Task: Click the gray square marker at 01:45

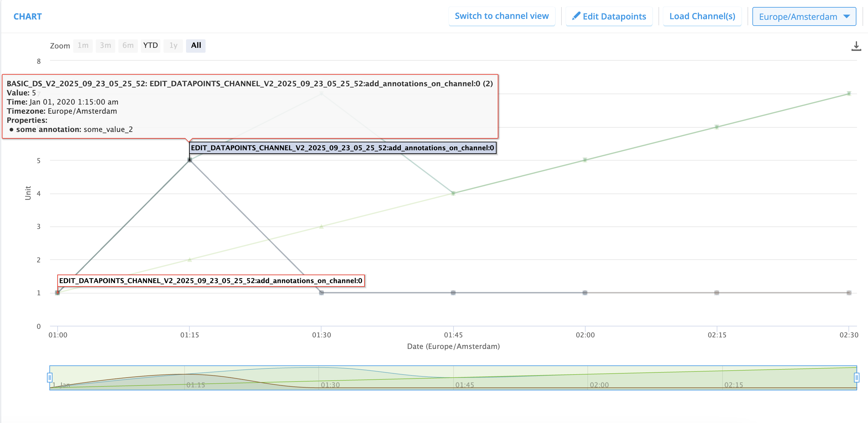Action: (x=453, y=293)
